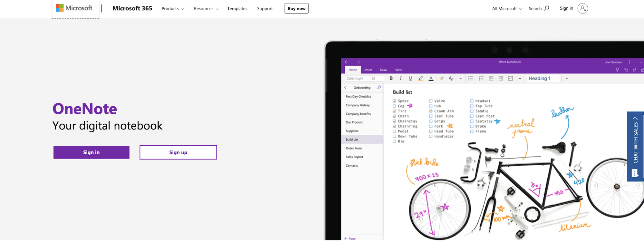The image size is (644, 242).
Task: Select the text highlighter icon
Action: [x=420, y=78]
